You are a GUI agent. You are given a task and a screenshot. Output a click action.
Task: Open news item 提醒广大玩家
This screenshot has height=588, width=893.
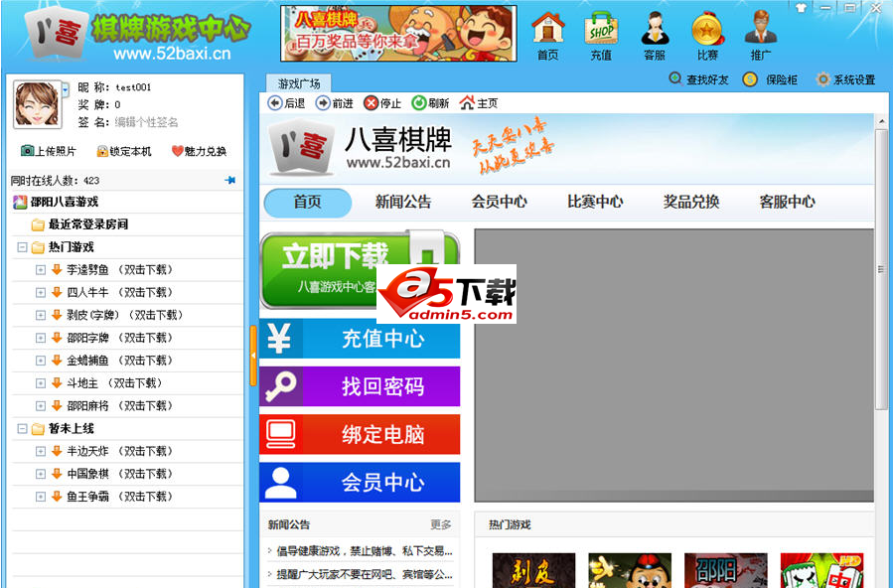tap(364, 574)
